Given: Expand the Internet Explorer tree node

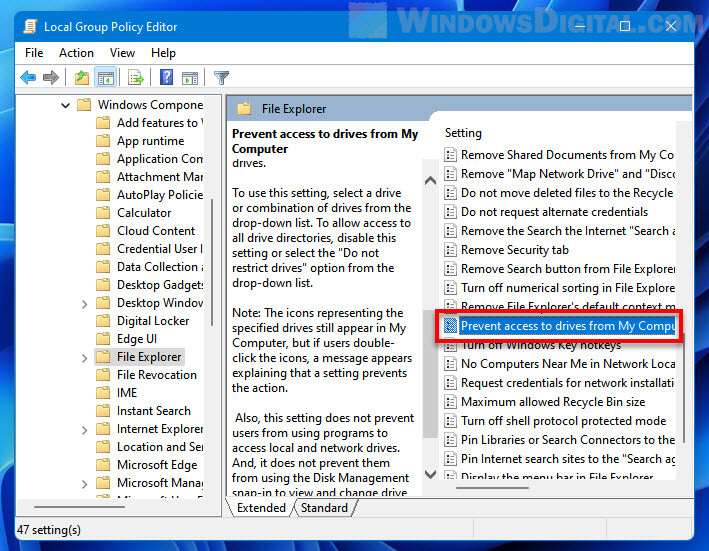Looking at the screenshot, I should (x=84, y=429).
